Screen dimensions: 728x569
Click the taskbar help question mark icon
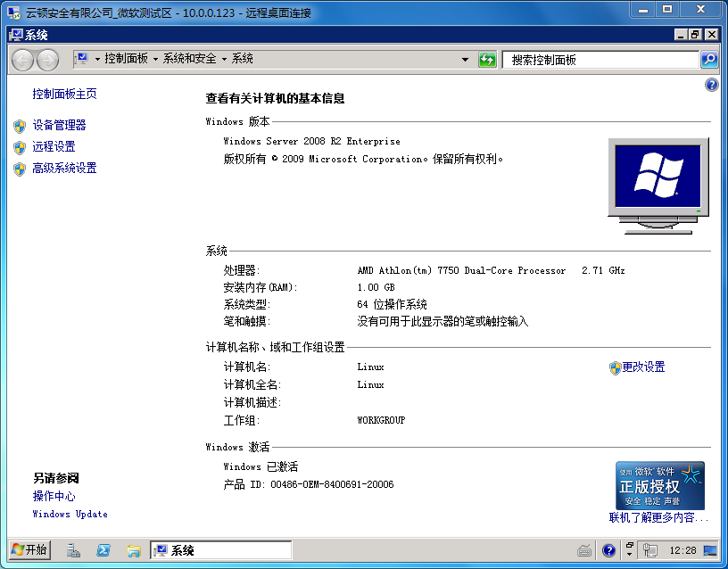coord(609,550)
